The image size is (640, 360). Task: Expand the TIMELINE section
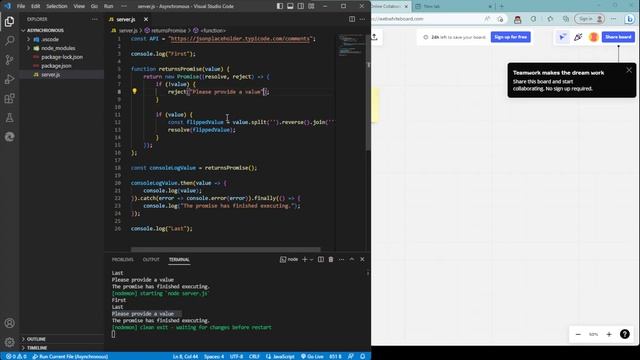pyautogui.click(x=37, y=348)
